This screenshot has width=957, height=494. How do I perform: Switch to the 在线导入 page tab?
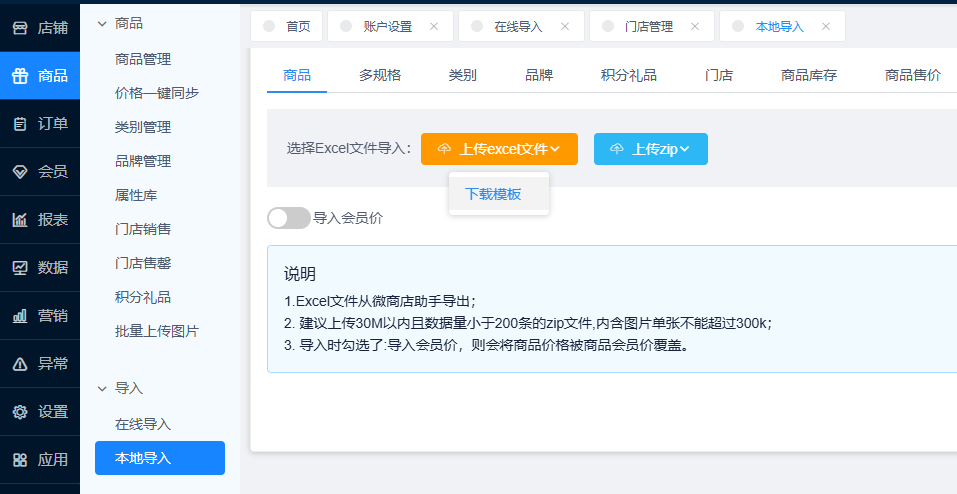tap(521, 26)
